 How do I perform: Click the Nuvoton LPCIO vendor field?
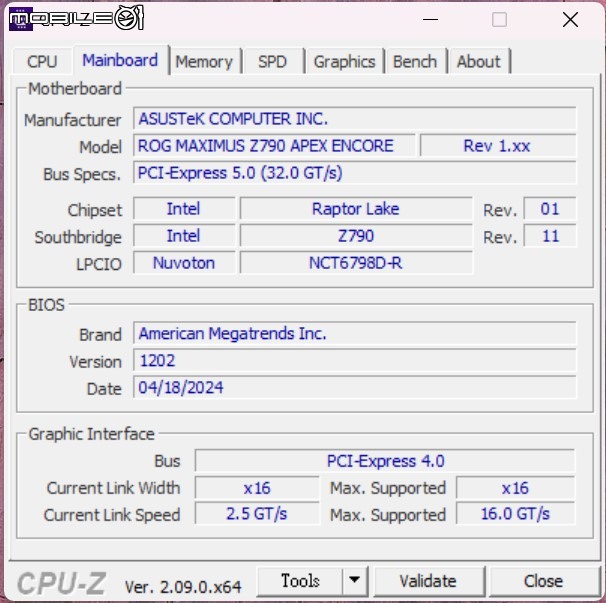pyautogui.click(x=184, y=263)
